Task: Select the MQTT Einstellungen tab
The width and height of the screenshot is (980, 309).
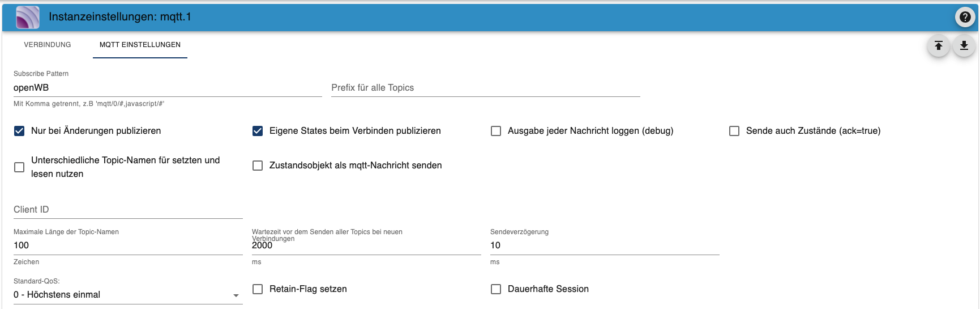Action: 140,45
